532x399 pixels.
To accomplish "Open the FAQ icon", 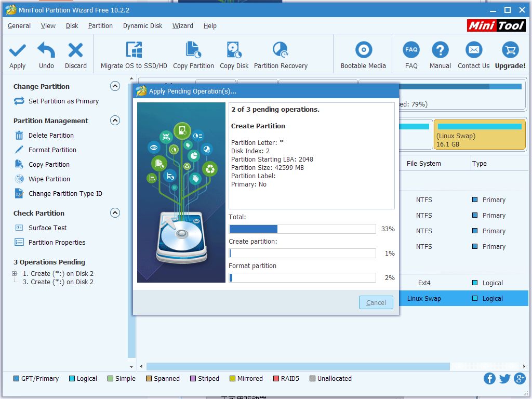I will (411, 50).
